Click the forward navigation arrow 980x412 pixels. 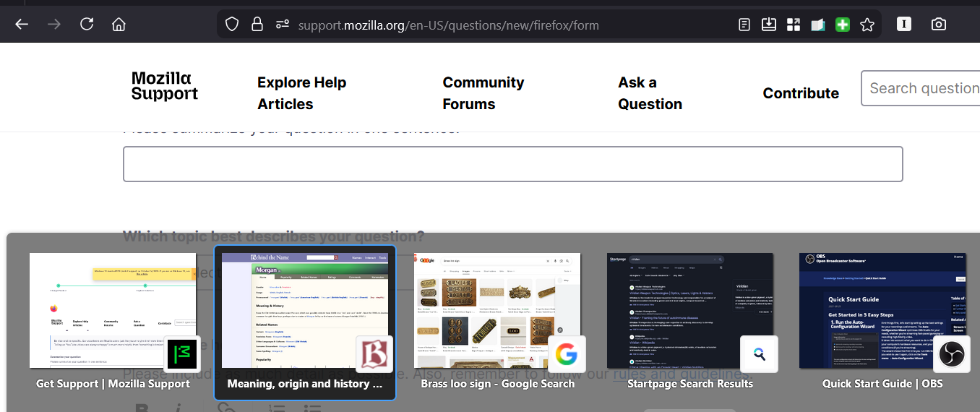click(54, 25)
